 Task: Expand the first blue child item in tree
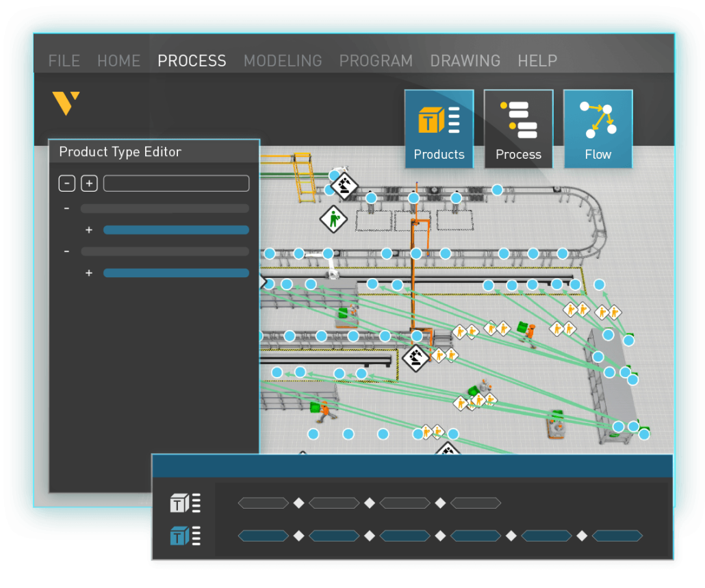(88, 230)
